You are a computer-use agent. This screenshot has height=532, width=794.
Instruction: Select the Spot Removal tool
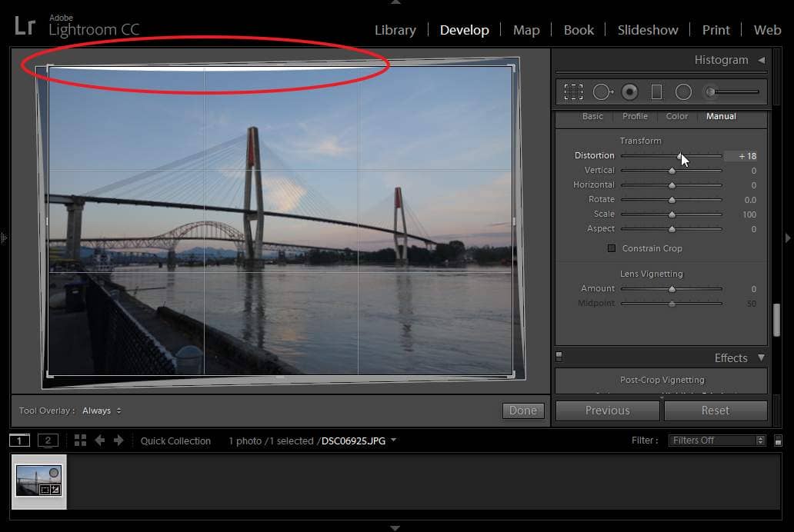[602, 92]
